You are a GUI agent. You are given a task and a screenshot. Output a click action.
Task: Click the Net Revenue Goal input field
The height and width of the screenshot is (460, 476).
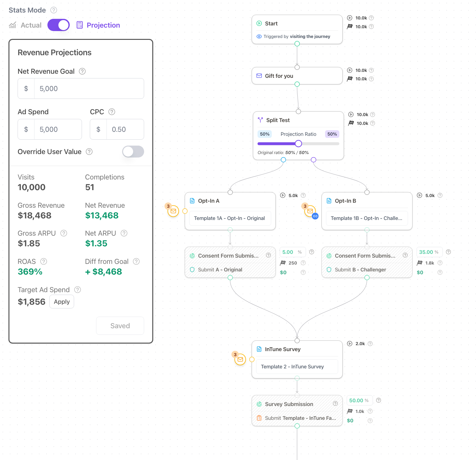pyautogui.click(x=89, y=88)
